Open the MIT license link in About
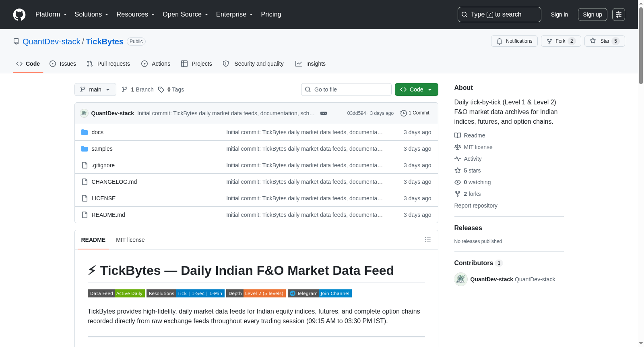The height and width of the screenshot is (347, 644). point(473,147)
